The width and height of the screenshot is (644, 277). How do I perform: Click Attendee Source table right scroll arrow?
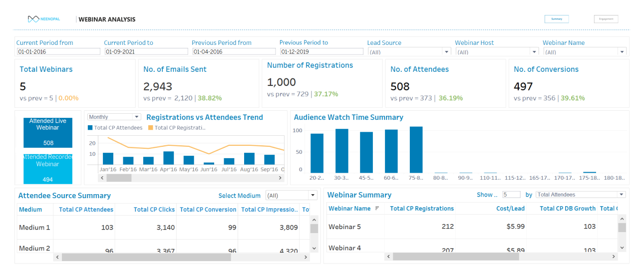306,257
